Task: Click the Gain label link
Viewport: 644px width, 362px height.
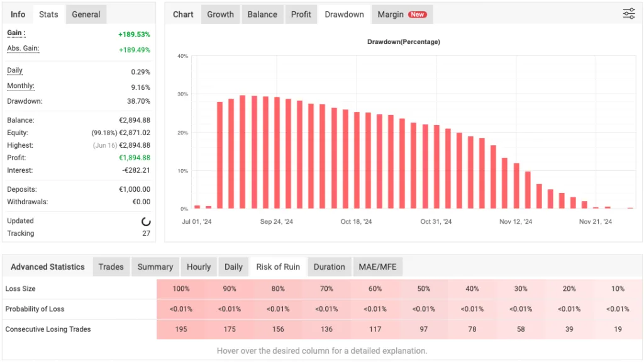Action: click(15, 33)
